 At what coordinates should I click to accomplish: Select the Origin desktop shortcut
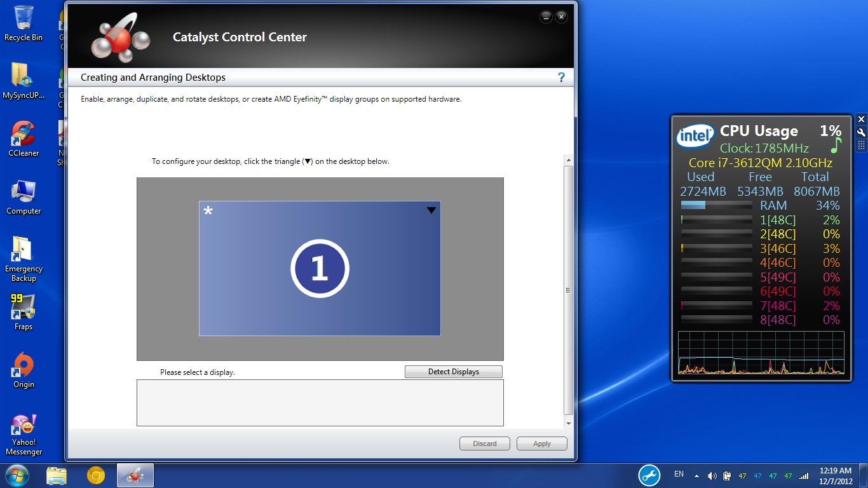[x=24, y=370]
